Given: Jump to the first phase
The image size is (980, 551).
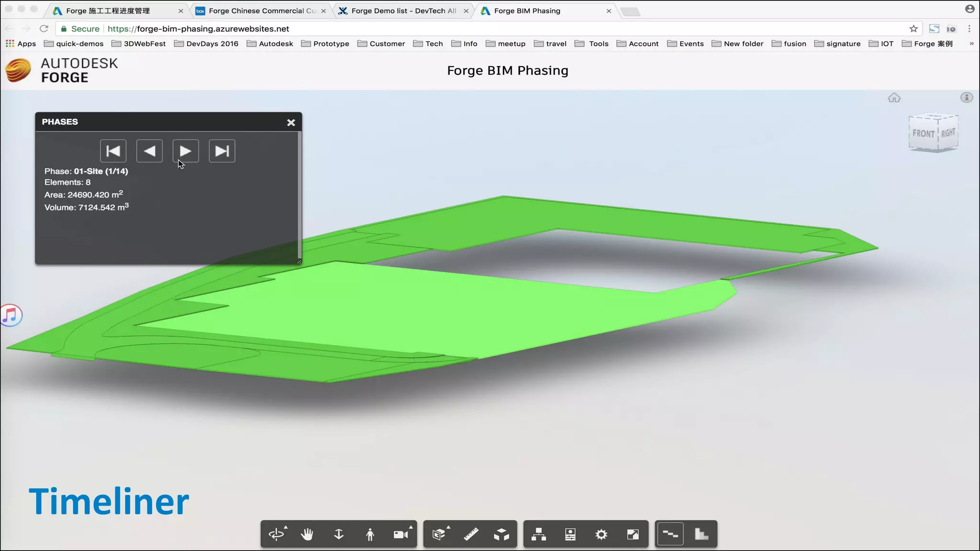Looking at the screenshot, I should (x=113, y=151).
